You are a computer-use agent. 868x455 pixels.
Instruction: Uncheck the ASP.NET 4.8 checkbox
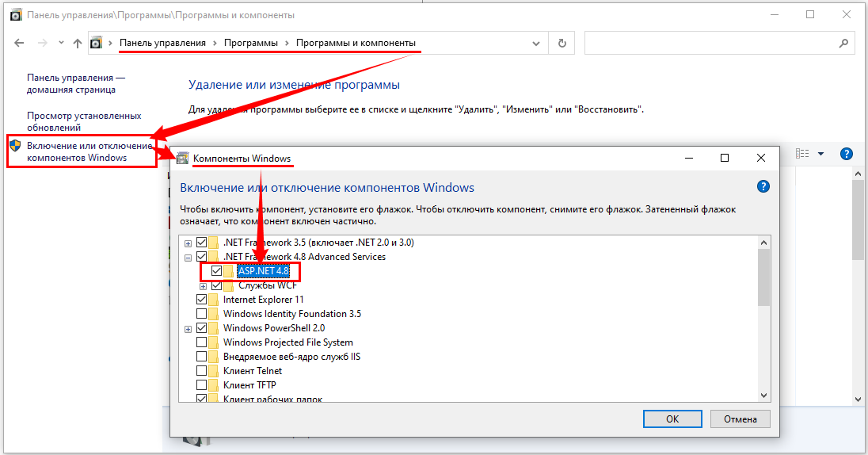point(216,271)
